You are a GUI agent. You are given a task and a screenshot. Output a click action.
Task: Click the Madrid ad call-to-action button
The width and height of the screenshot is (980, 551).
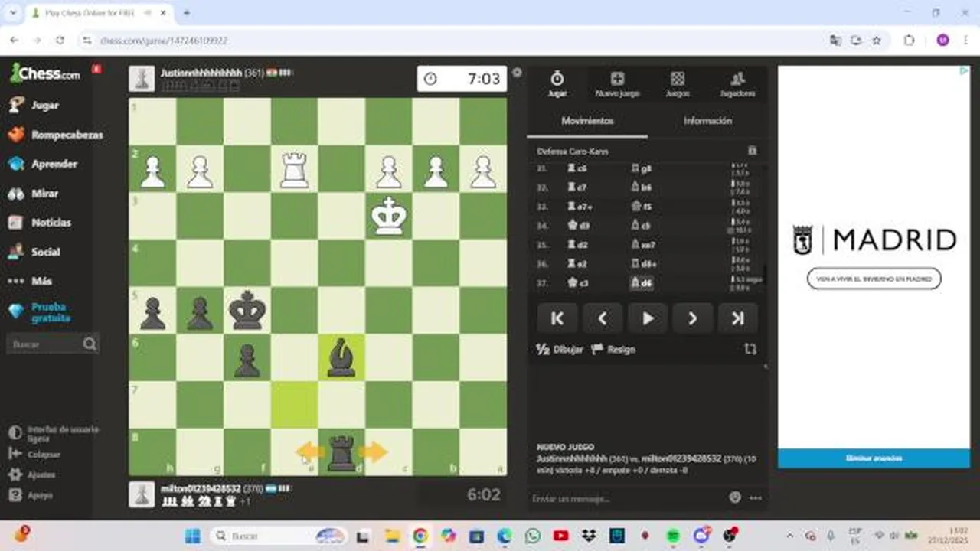pos(874,279)
